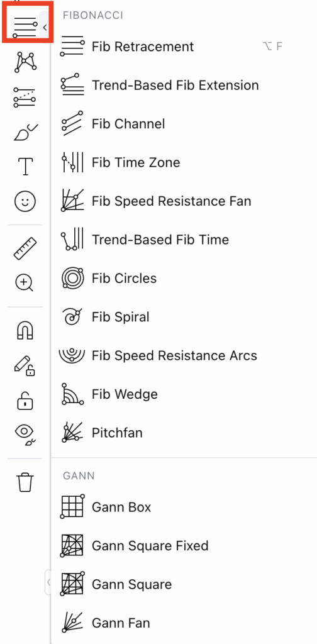317x644 pixels.
Task: Toggle lock all drawing tools
Action: click(25, 400)
